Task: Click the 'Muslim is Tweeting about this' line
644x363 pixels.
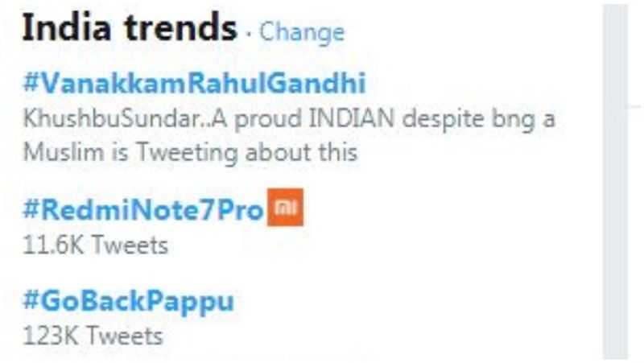Action: click(x=190, y=152)
